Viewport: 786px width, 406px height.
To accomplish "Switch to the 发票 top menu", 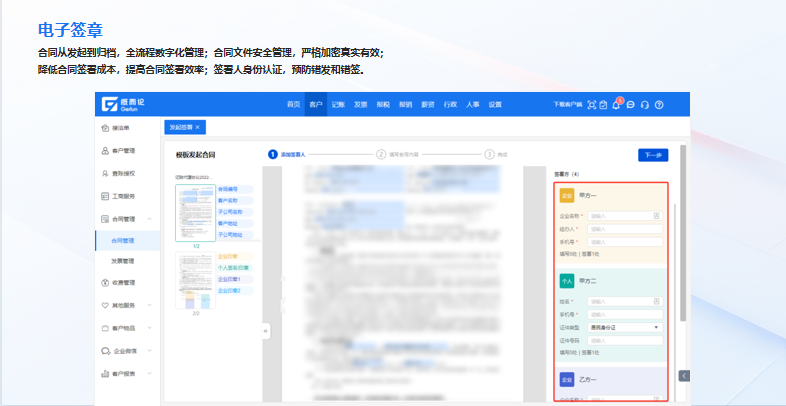I will pyautogui.click(x=360, y=104).
